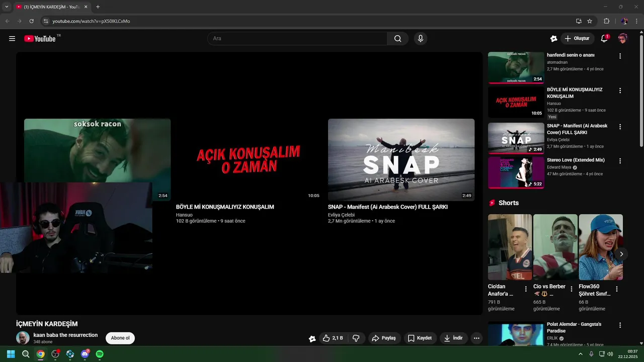Open Chrome three-dot menu
Screen dimensions: 644x362
click(637, 21)
